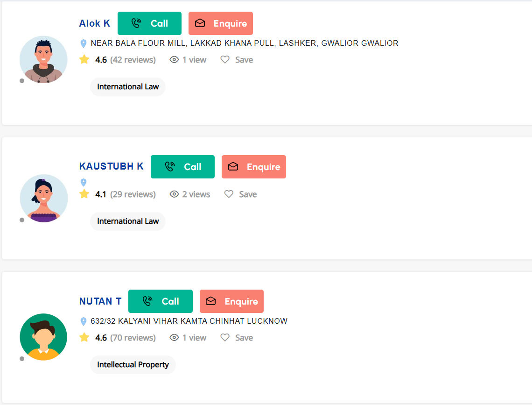
Task: Click the eye views icon for Nutan T
Action: 175,338
